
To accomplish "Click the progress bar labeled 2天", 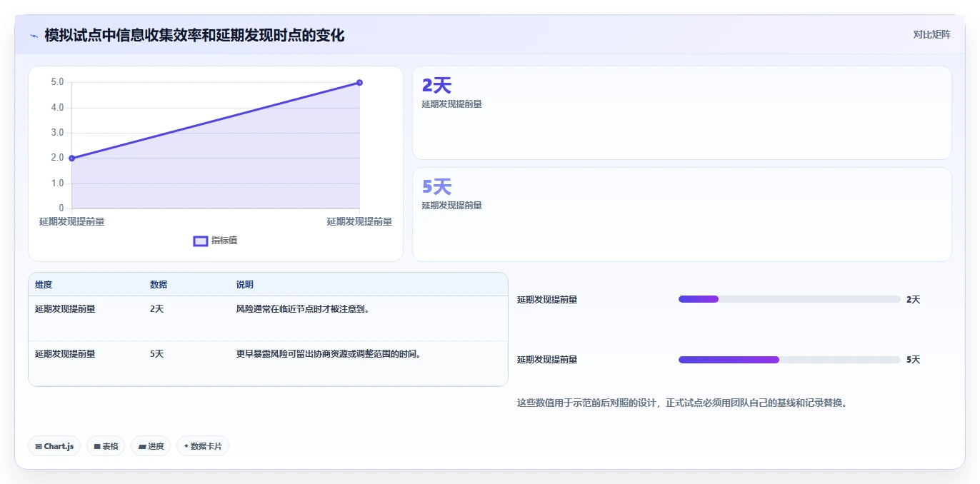I will point(789,299).
